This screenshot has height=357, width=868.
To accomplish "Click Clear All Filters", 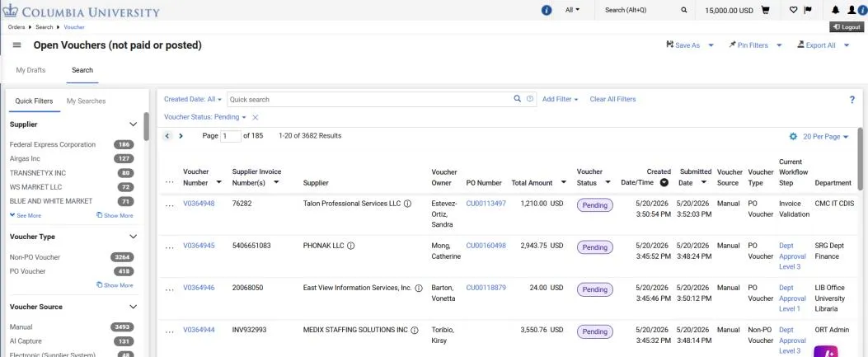I will point(612,99).
